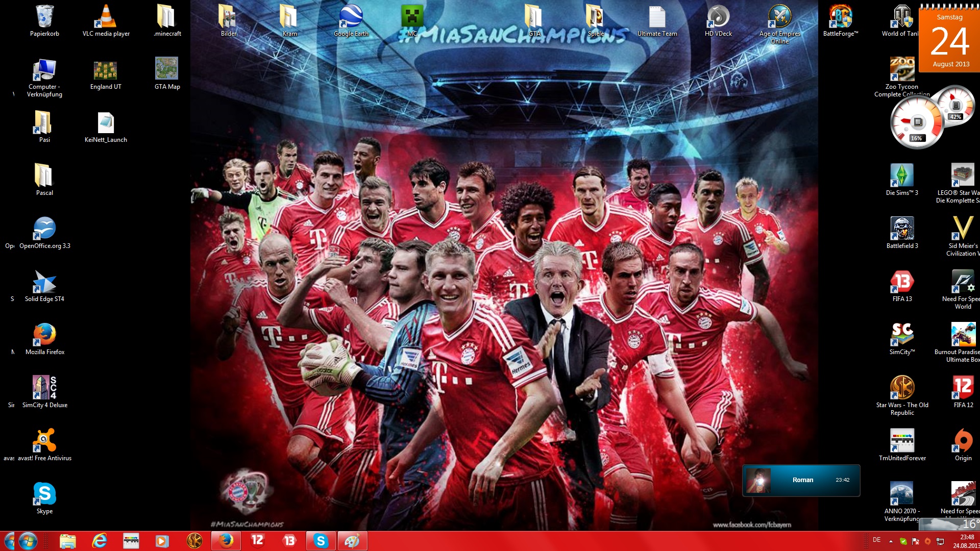
Task: Launch Die Sims 3 shortcut
Action: click(902, 176)
